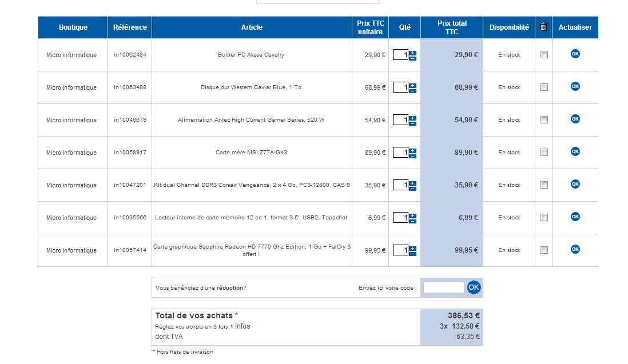The image size is (628, 364).
Task: Click the trash icon in table header
Action: (543, 27)
